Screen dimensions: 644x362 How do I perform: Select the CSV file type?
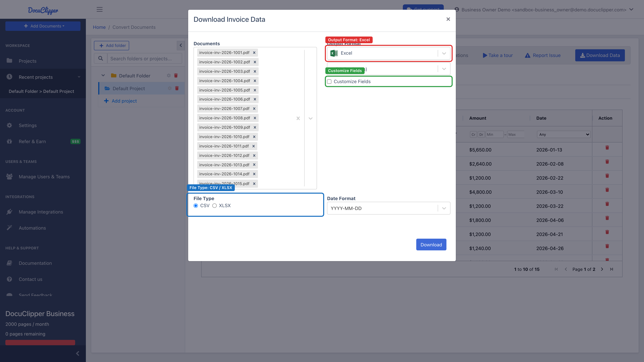click(196, 206)
